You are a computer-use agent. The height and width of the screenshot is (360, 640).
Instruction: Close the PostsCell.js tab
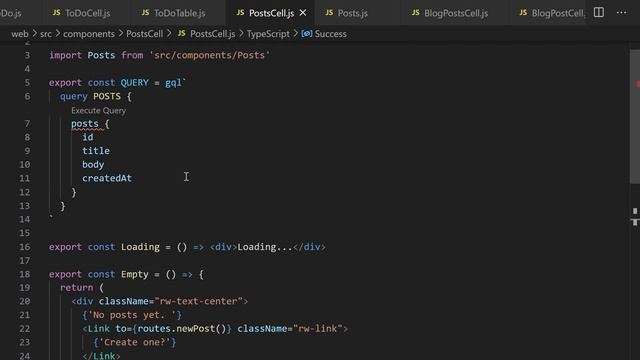click(x=303, y=13)
